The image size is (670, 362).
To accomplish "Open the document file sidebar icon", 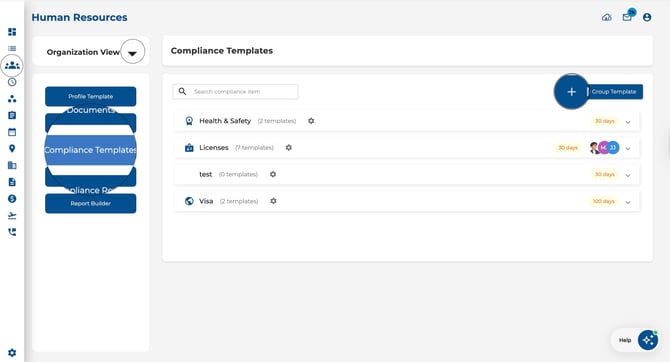I will coord(12,182).
